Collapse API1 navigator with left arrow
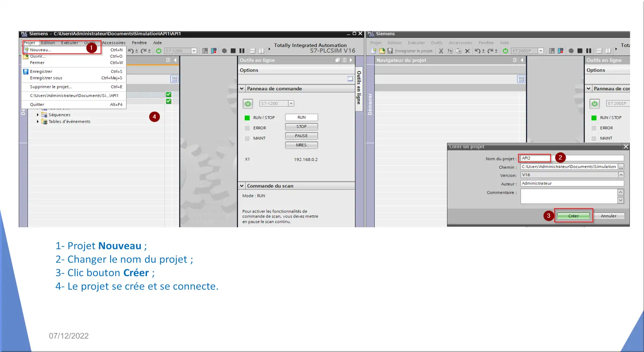Screen dimensions: 644x352 point(175,60)
